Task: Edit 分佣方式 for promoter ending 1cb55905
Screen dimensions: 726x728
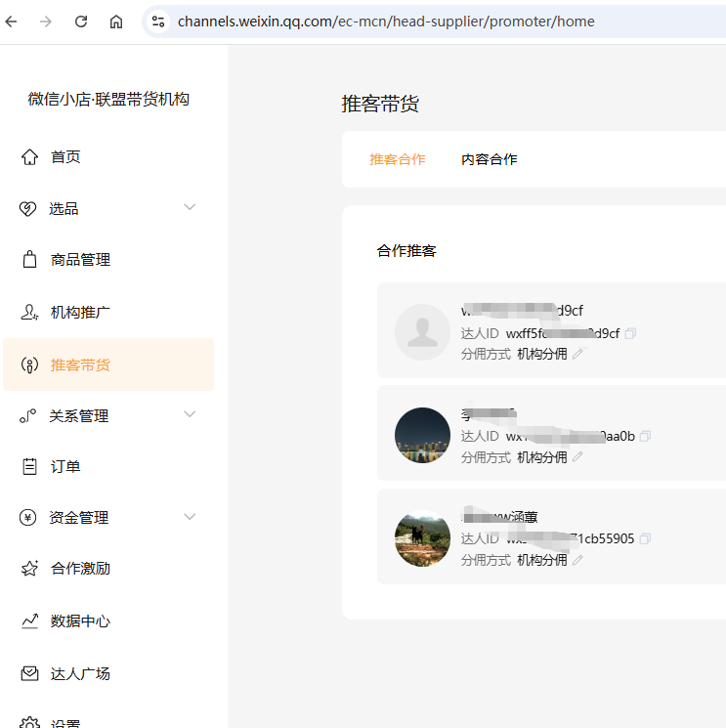Action: click(x=577, y=560)
